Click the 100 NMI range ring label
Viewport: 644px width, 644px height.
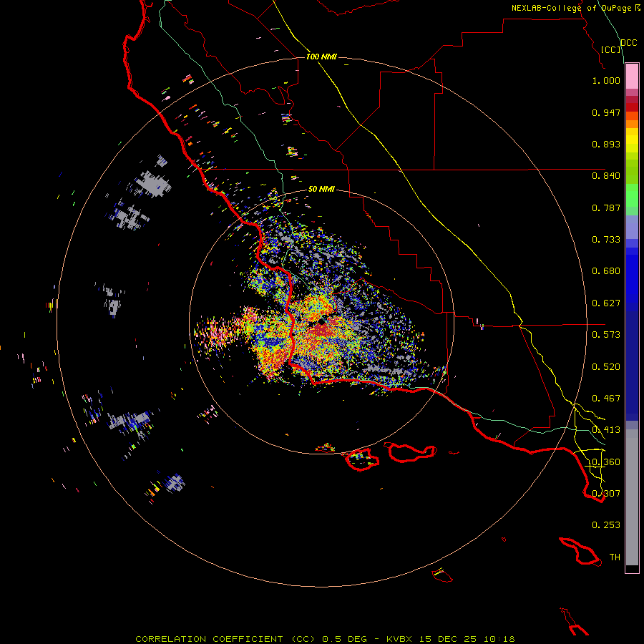[x=321, y=57]
